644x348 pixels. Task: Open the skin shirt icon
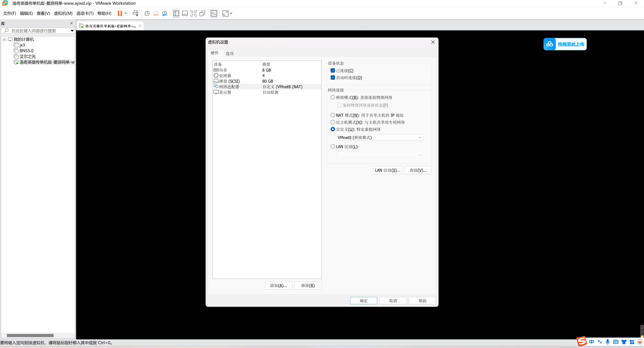(x=624, y=342)
